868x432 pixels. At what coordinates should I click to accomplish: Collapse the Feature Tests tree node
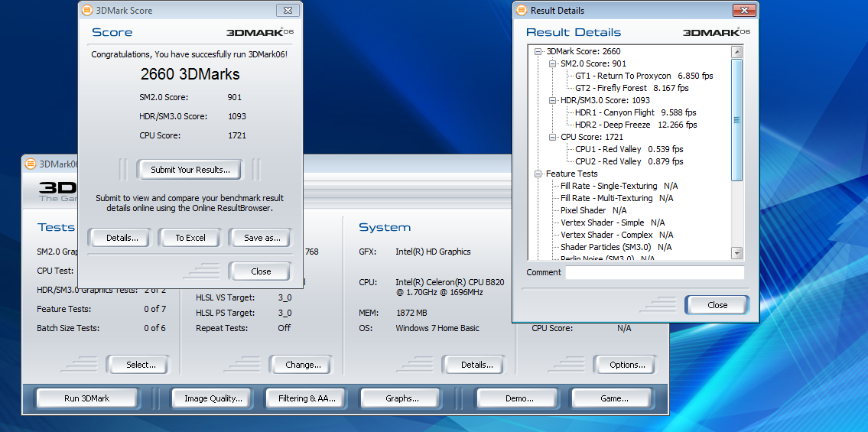click(x=538, y=174)
